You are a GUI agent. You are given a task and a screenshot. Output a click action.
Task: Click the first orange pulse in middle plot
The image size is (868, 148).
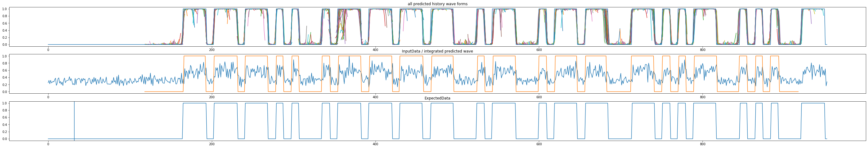pos(194,56)
